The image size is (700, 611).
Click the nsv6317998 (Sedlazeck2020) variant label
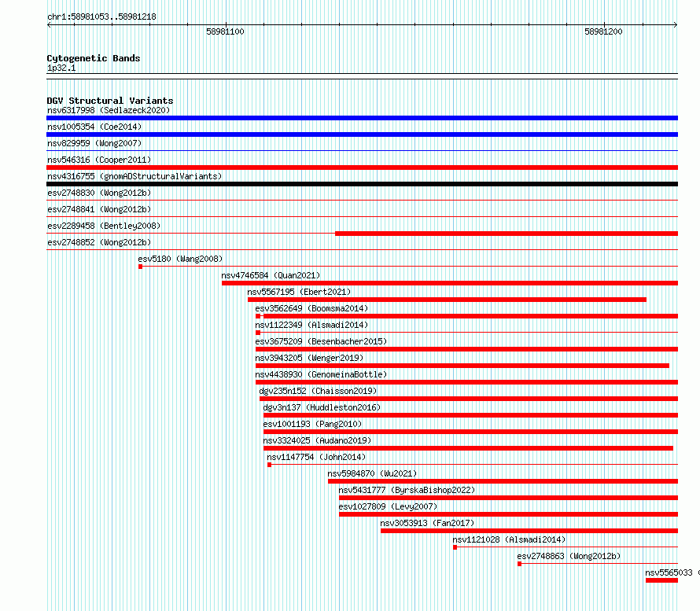pyautogui.click(x=109, y=110)
